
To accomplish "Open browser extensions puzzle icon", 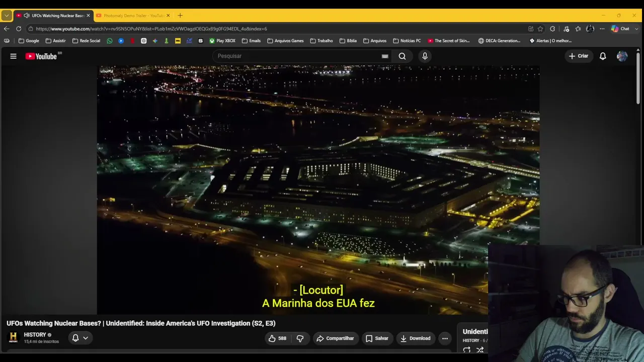I will coord(552,29).
